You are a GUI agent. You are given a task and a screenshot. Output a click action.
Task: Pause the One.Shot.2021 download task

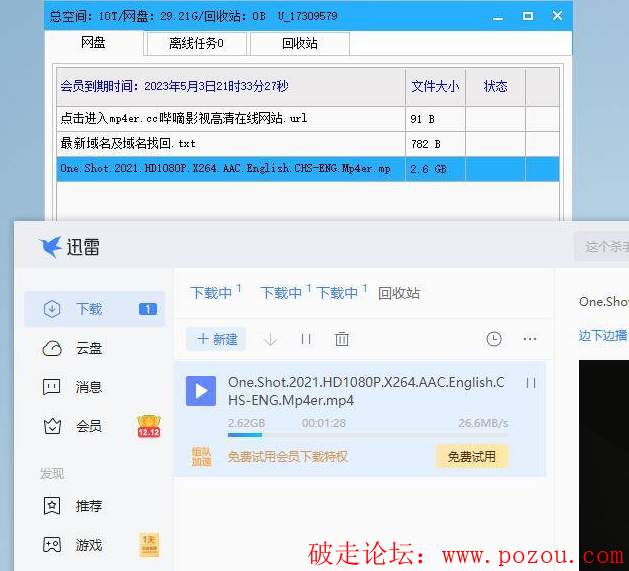coord(531,383)
